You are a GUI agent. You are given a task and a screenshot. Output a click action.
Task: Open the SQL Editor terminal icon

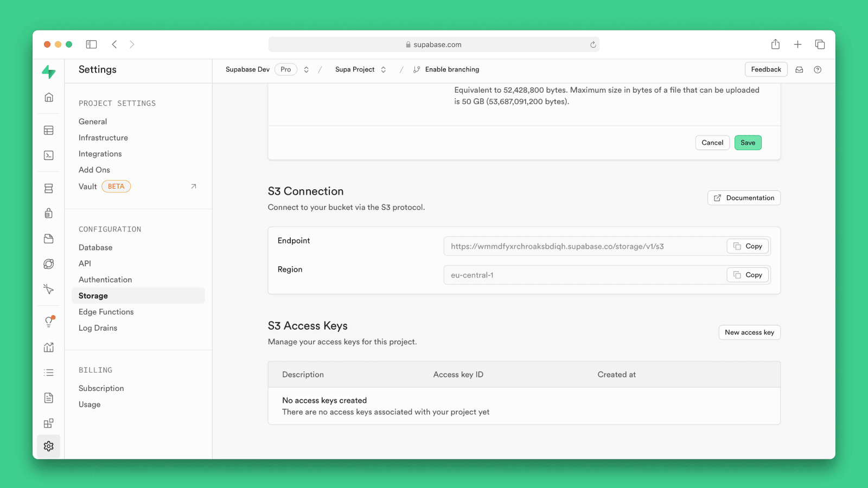click(49, 156)
